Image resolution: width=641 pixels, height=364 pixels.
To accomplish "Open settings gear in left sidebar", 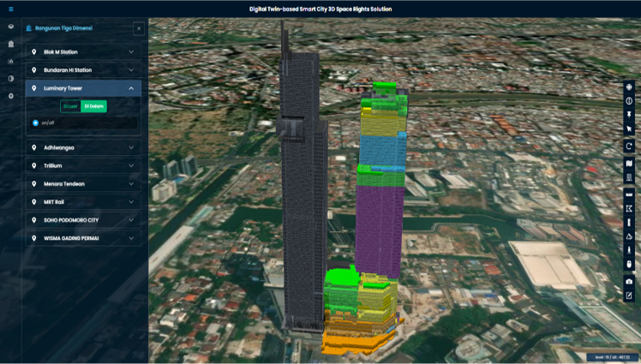I will point(11,96).
